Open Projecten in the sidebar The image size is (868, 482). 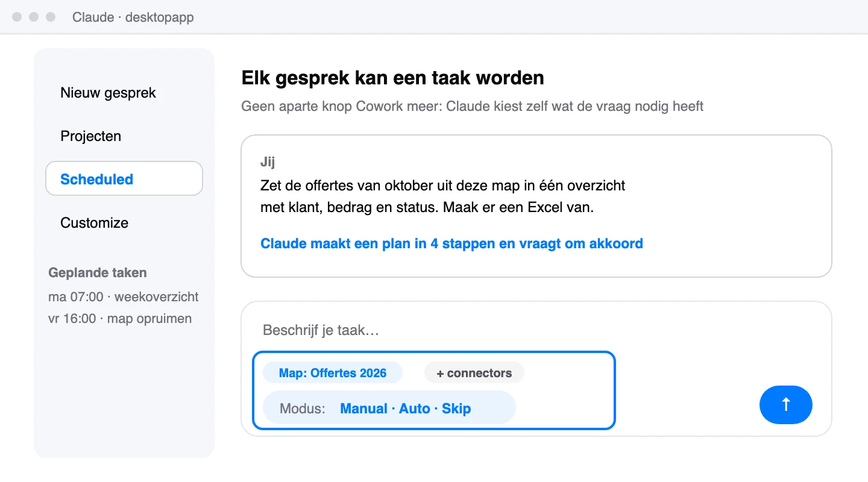91,136
